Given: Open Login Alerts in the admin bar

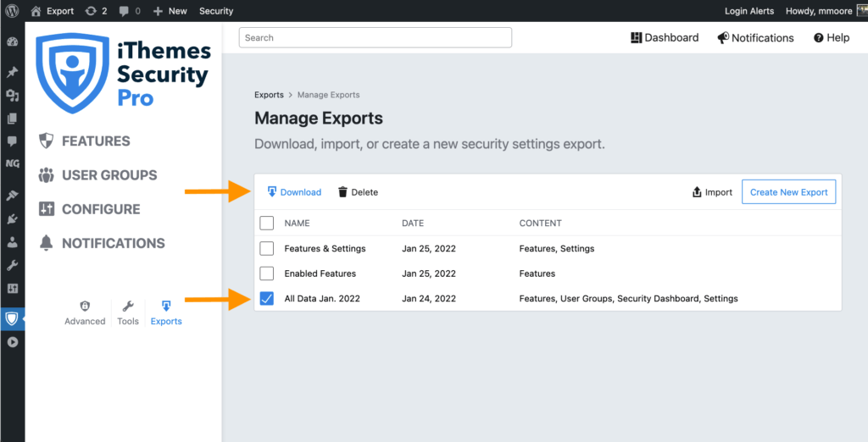Looking at the screenshot, I should tap(749, 11).
